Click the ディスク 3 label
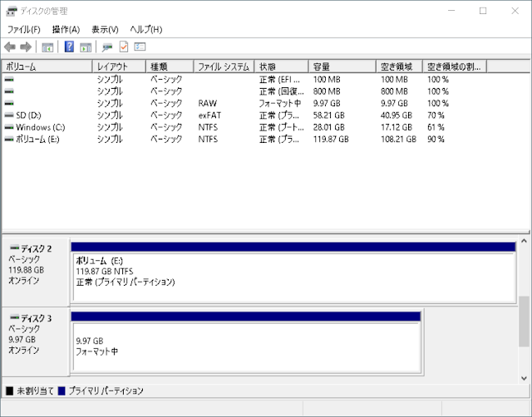 36,318
